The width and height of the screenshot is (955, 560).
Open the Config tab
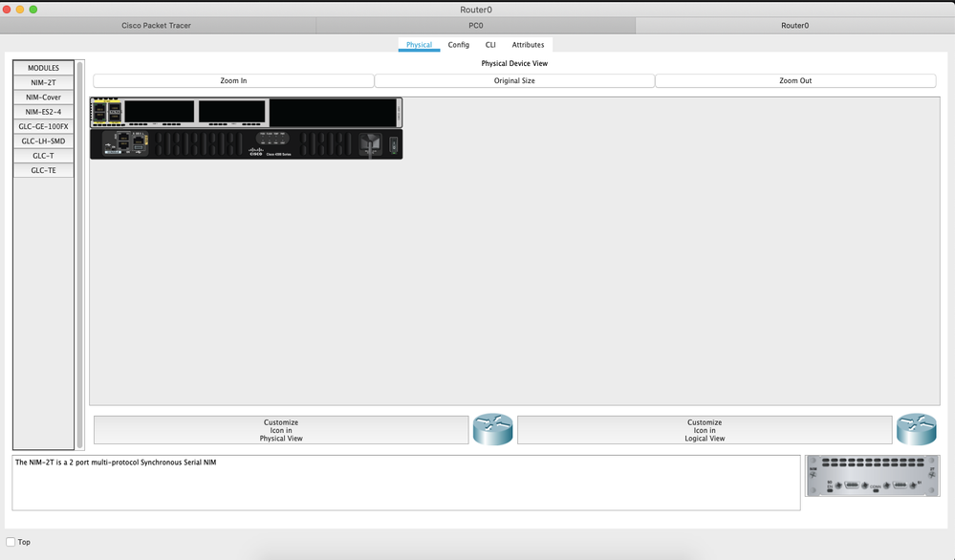pyautogui.click(x=459, y=44)
